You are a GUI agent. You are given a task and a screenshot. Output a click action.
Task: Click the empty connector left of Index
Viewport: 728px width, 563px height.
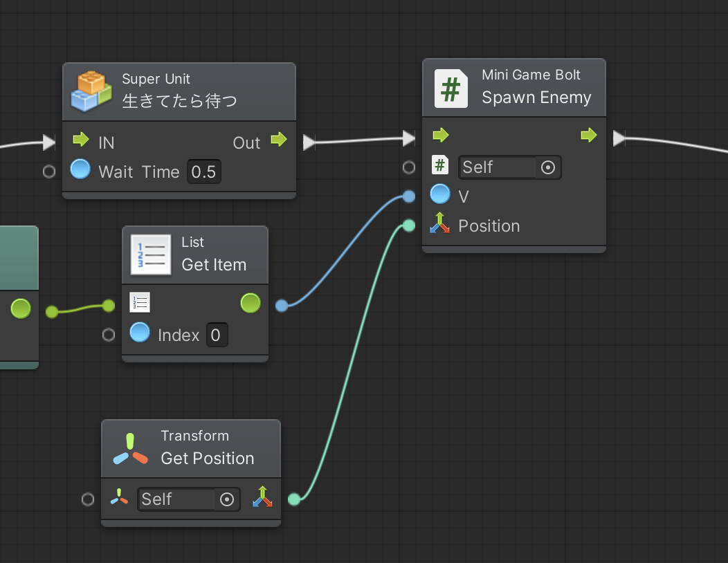point(109,335)
